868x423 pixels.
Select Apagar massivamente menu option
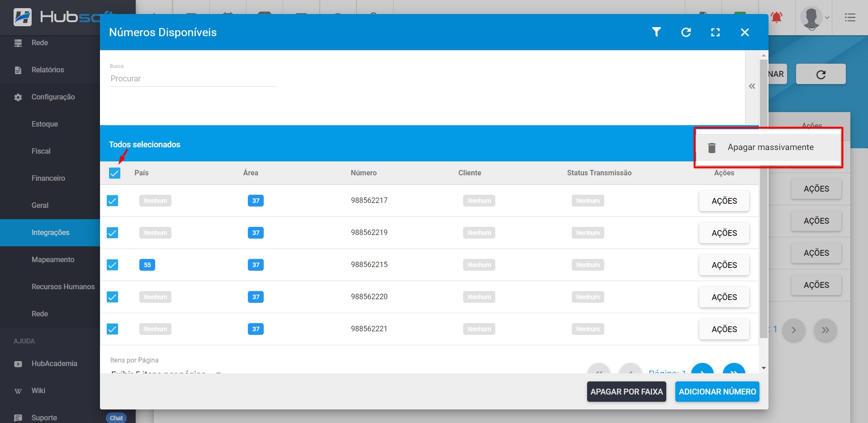point(770,147)
